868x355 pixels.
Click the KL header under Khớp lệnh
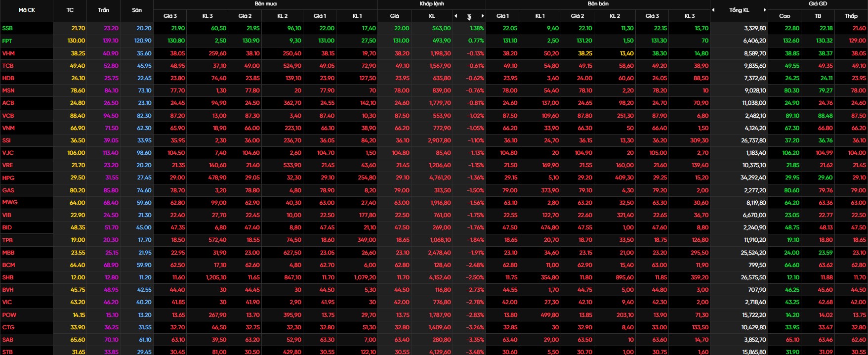(x=432, y=16)
